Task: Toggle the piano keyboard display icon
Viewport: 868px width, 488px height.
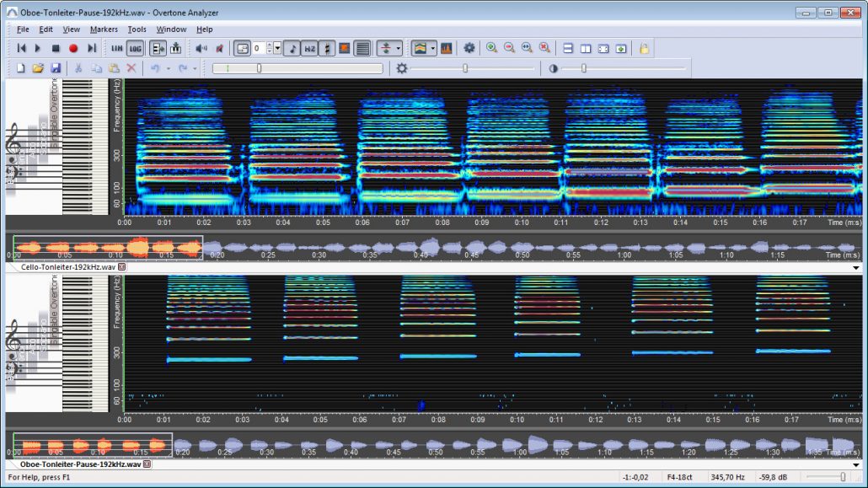Action: pos(175,48)
